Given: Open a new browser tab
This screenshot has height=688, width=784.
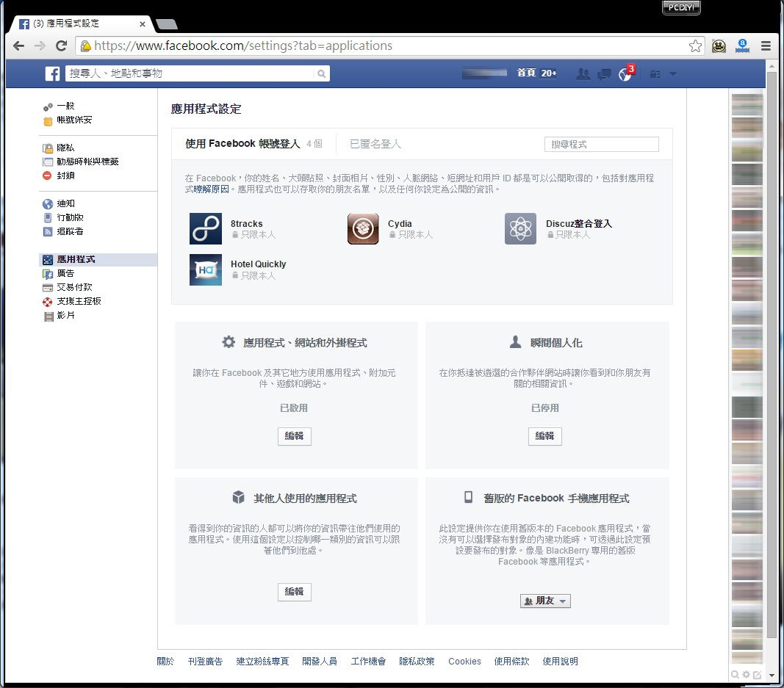Looking at the screenshot, I should 167,24.
